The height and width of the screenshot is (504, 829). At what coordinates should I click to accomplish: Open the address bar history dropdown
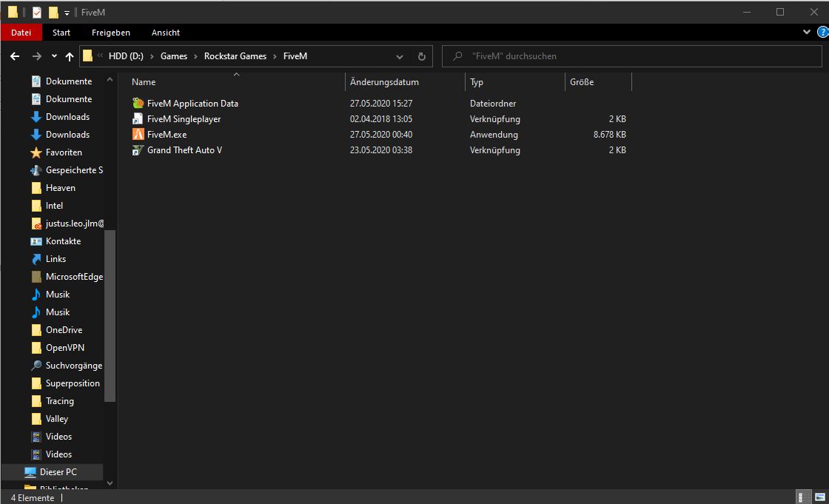[x=400, y=56]
